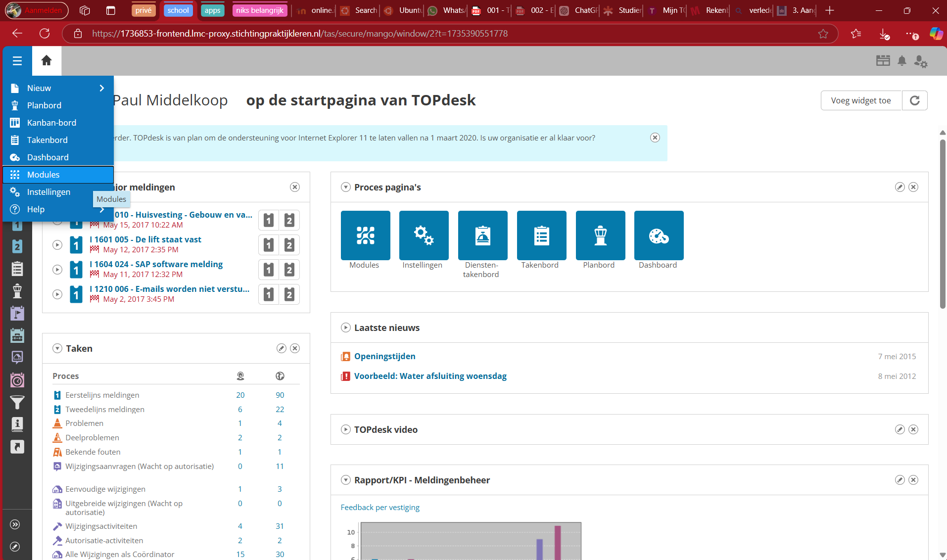Expand the Laatste nieuws widget
This screenshot has width=947, height=560.
pyautogui.click(x=346, y=327)
